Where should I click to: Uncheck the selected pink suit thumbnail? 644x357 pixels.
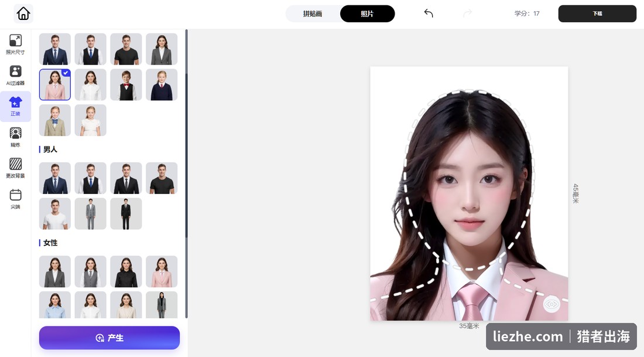55,84
